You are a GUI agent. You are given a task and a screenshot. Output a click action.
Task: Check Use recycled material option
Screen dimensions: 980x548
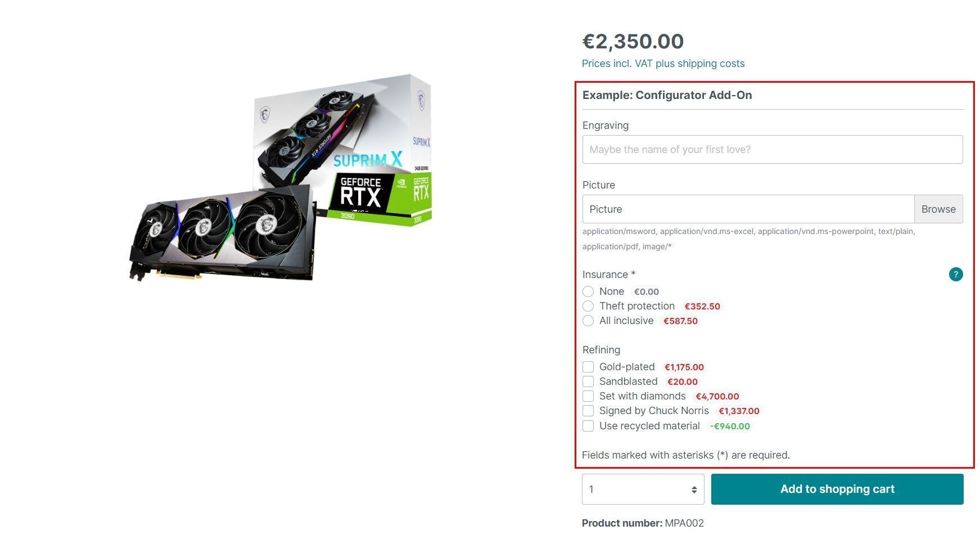coord(588,426)
